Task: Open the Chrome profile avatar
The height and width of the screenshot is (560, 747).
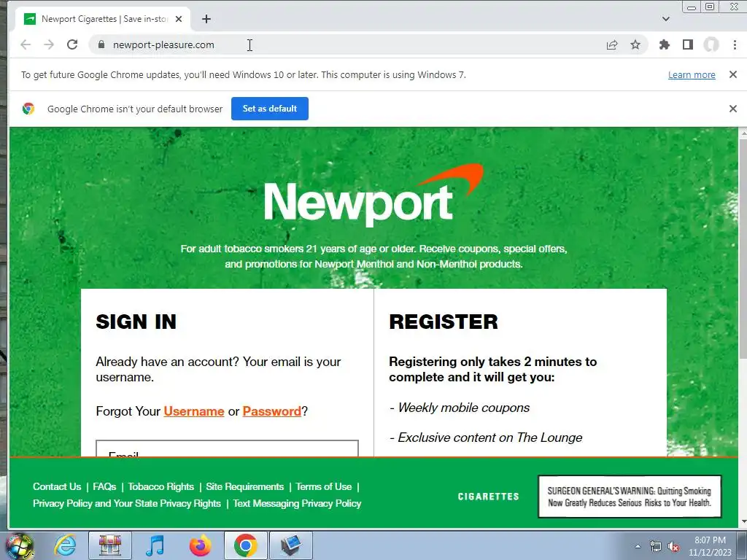Action: [711, 44]
